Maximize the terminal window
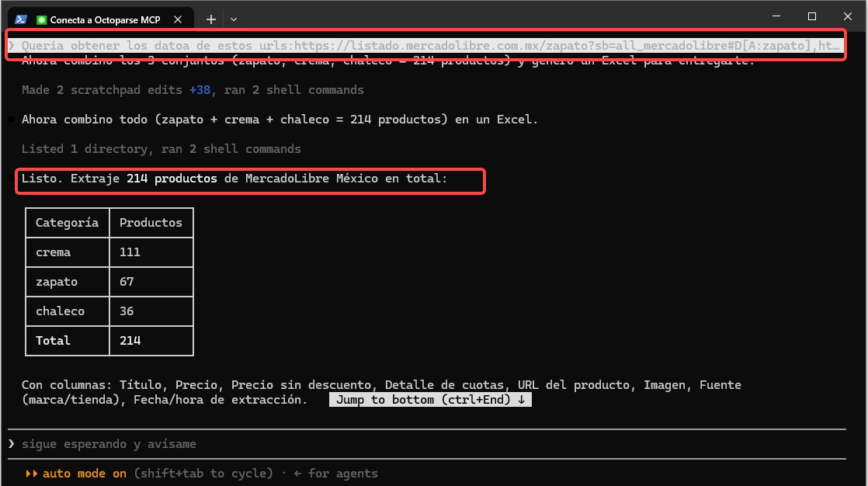 (812, 16)
